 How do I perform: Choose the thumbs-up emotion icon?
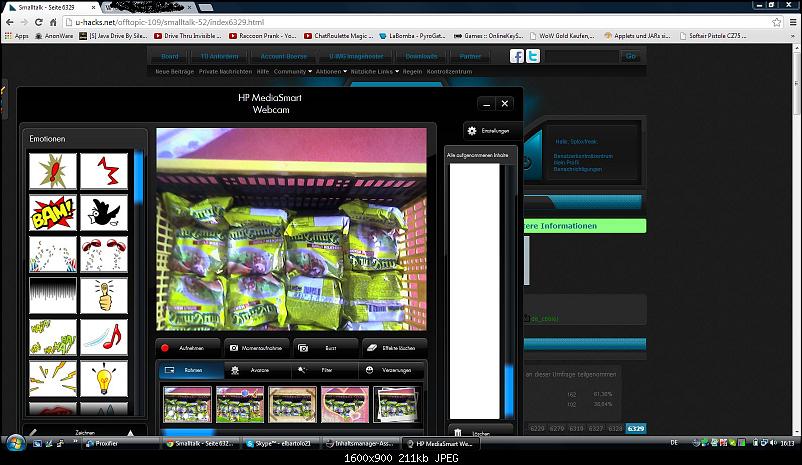pos(103,296)
